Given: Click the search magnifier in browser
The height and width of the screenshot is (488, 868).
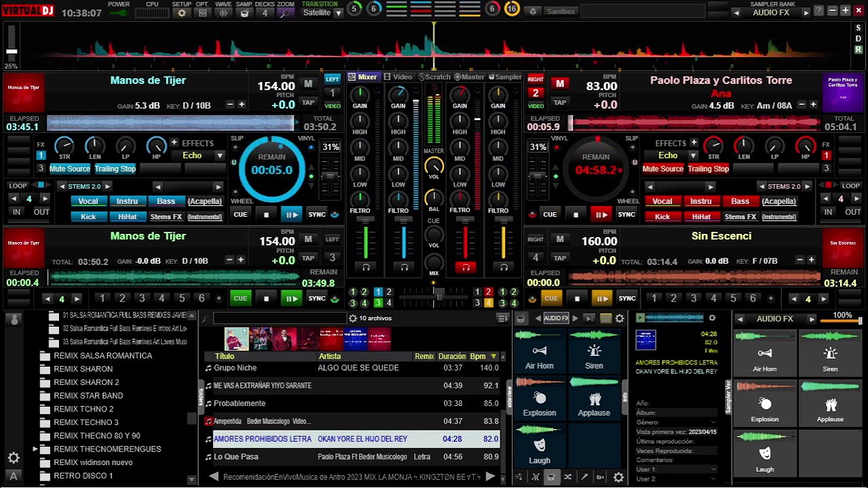Looking at the screenshot, I should (x=206, y=318).
